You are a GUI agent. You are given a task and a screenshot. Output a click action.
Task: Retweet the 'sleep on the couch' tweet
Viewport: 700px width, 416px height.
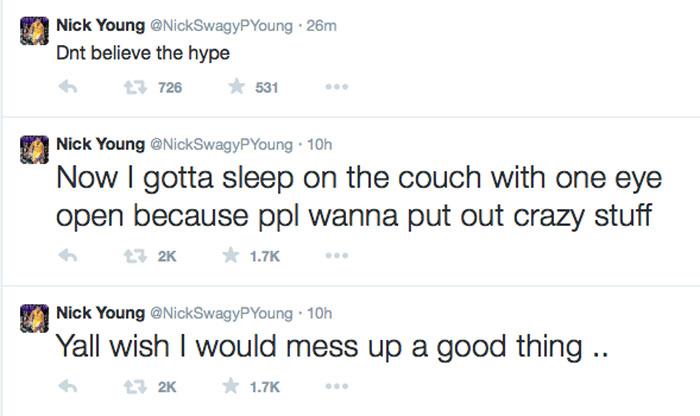(135, 256)
